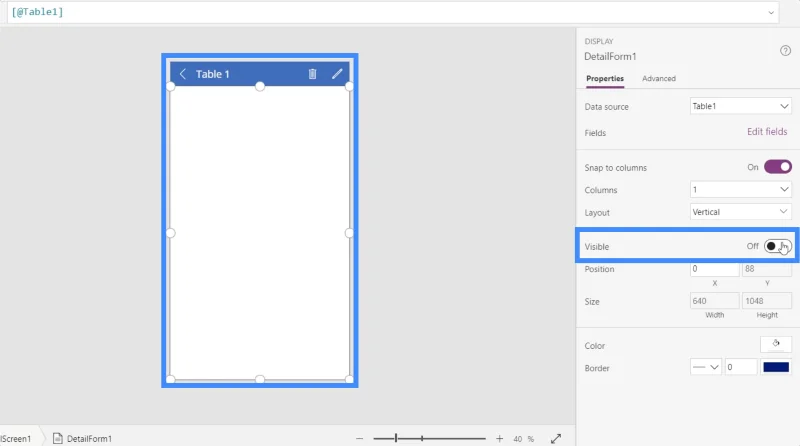Select the Properties tab
The image size is (800, 446).
coord(605,79)
